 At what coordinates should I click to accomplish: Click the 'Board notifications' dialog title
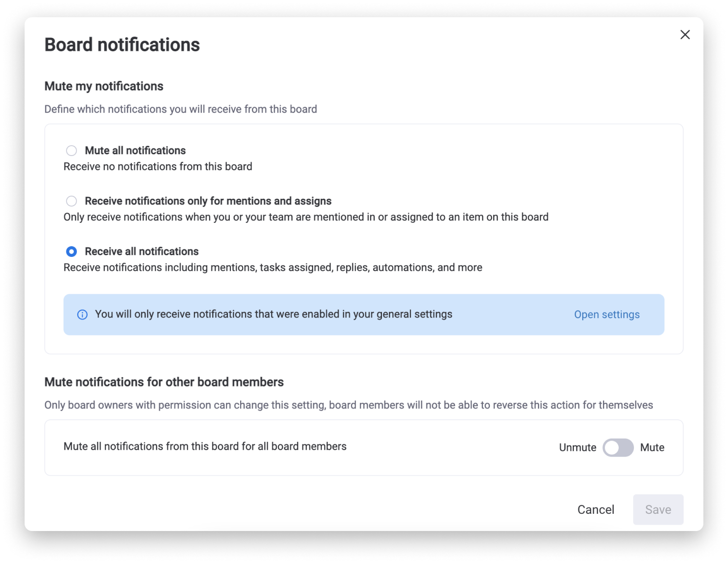[x=122, y=45]
